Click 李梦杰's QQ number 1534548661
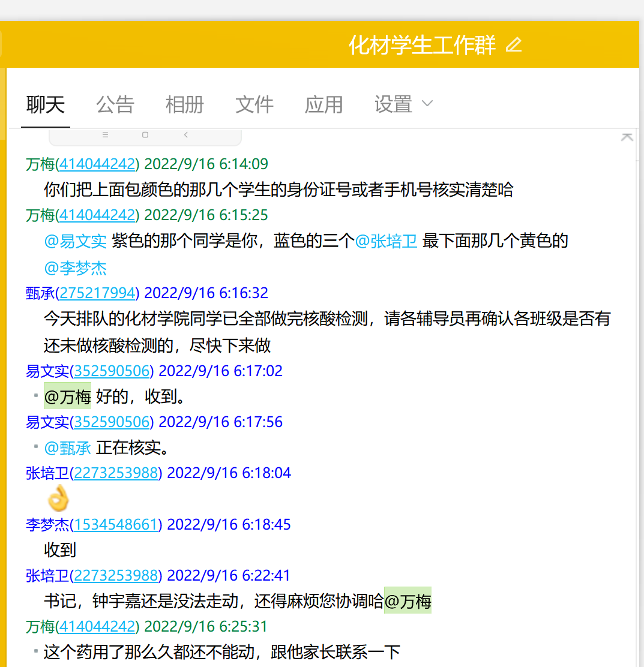This screenshot has height=667, width=644. [116, 525]
